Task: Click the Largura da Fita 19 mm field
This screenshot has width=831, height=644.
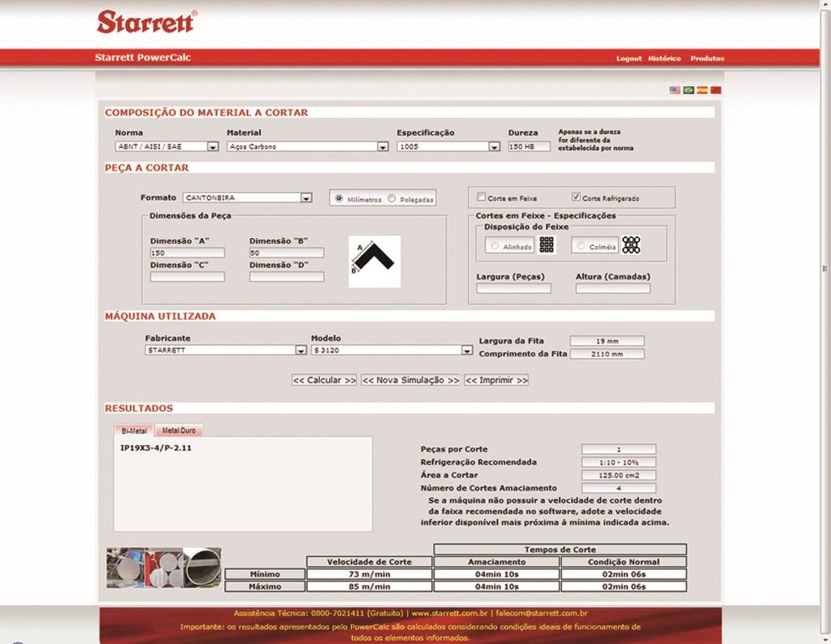Action: (608, 341)
